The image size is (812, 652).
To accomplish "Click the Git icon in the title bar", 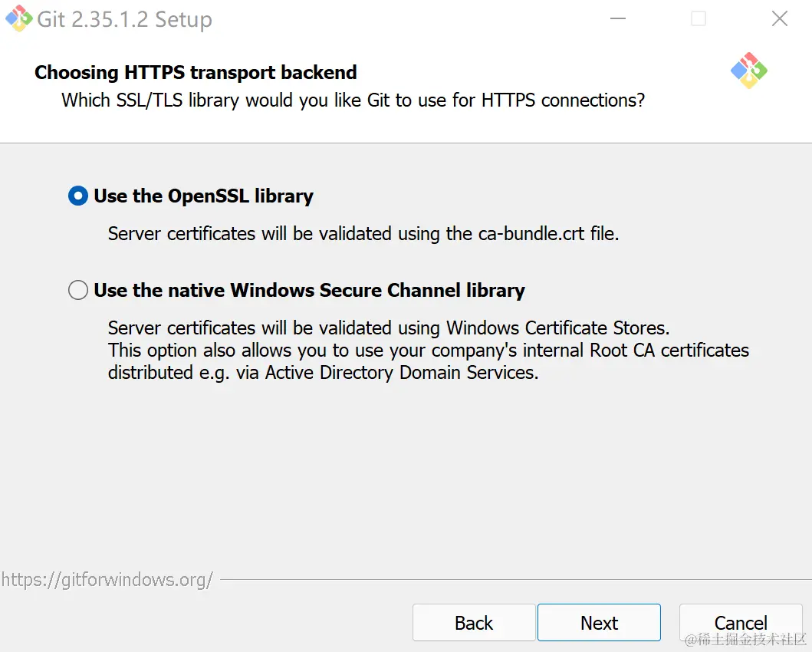I will tap(19, 18).
